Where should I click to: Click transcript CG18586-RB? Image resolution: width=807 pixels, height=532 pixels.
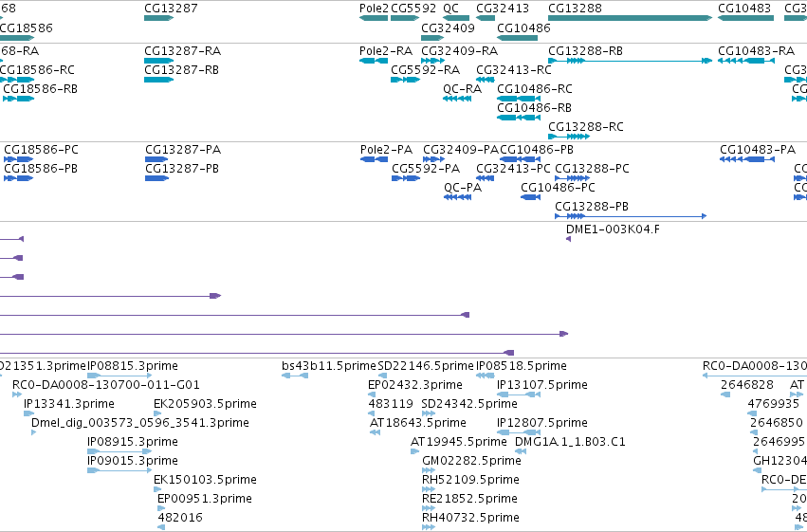coord(19,99)
